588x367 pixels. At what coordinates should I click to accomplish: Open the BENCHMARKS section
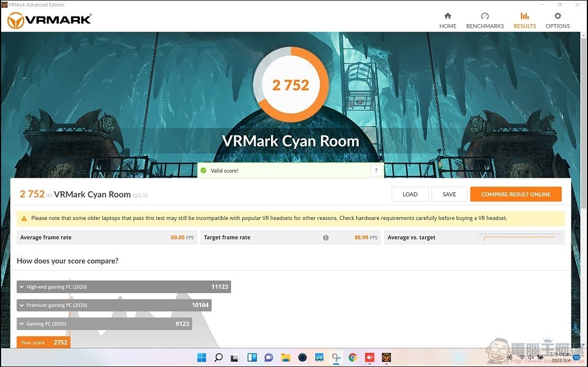(x=485, y=21)
